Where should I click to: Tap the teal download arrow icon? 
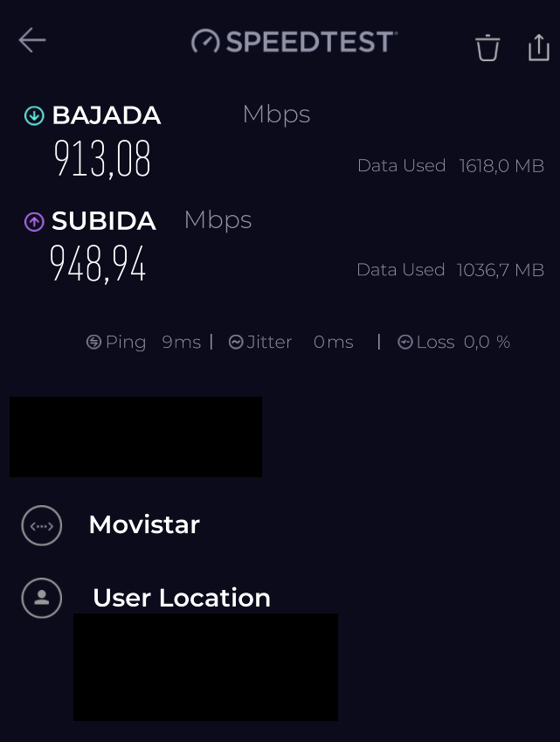coord(34,115)
